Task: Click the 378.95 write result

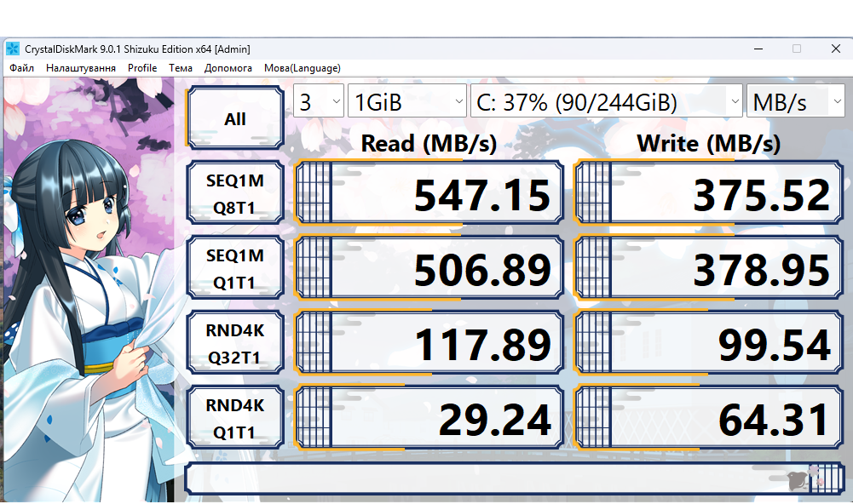Action: pyautogui.click(x=709, y=268)
